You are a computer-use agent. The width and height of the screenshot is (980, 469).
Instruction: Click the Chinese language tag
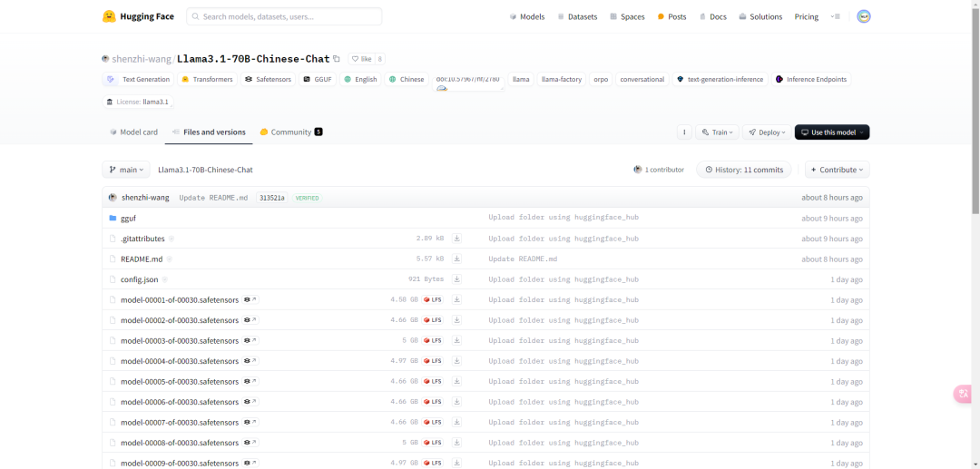pyautogui.click(x=407, y=79)
